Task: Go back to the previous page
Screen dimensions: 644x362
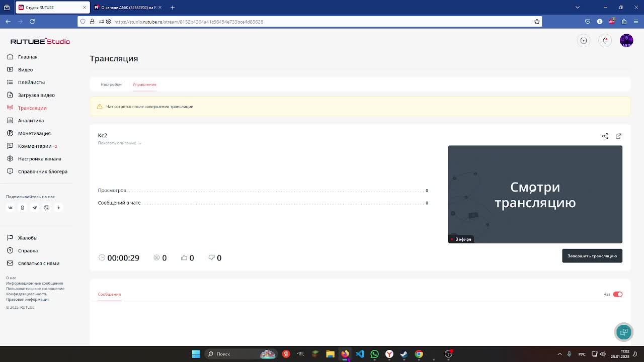Action: click(8, 22)
